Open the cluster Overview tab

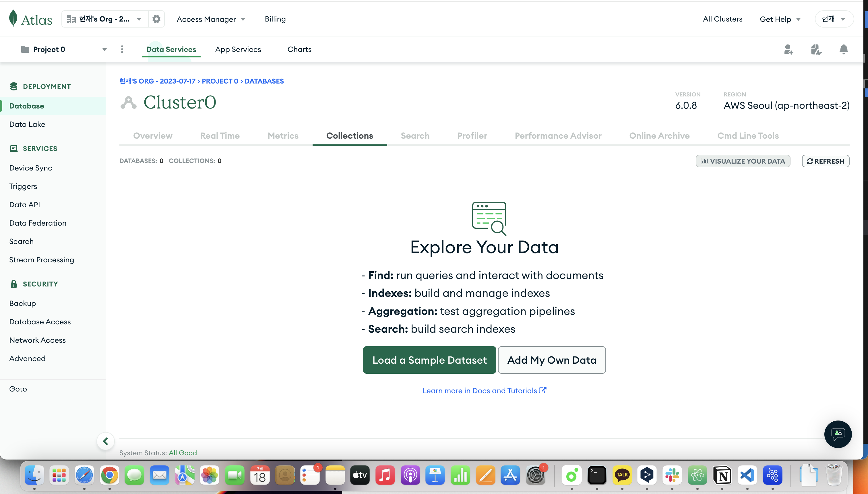tap(153, 136)
